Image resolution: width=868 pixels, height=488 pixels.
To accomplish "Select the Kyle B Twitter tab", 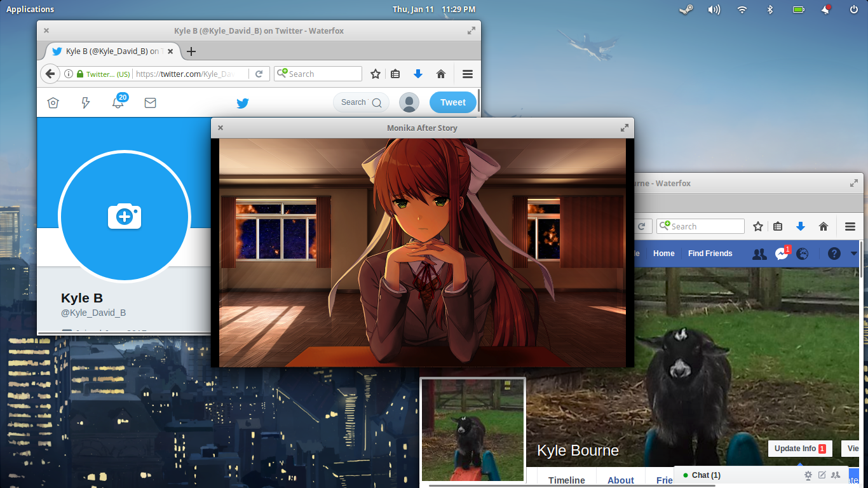I will [112, 51].
